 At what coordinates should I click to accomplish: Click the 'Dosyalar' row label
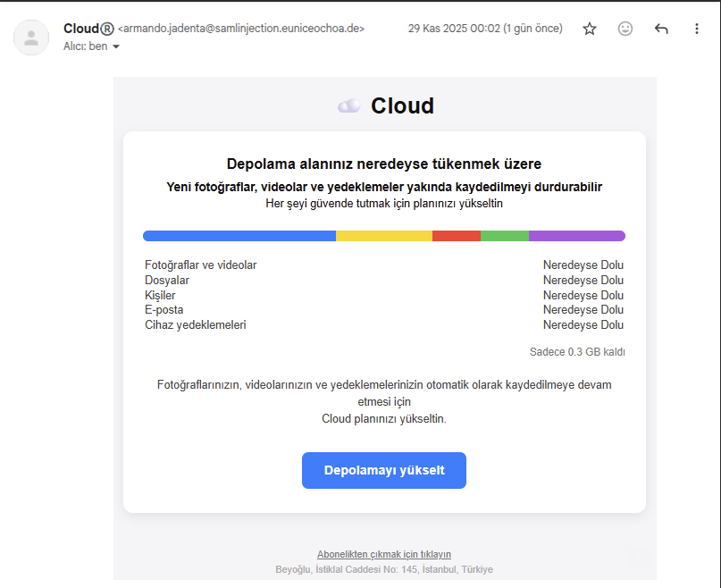pos(167,281)
